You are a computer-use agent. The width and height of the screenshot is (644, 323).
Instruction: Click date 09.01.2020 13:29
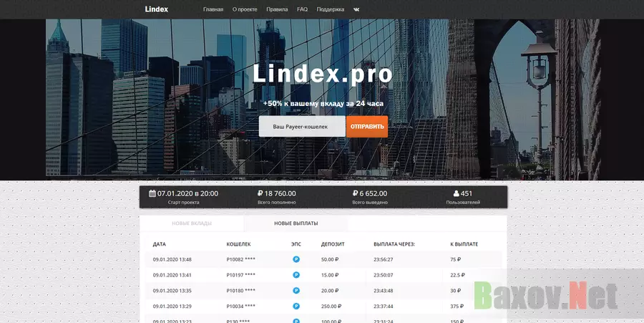click(x=172, y=306)
